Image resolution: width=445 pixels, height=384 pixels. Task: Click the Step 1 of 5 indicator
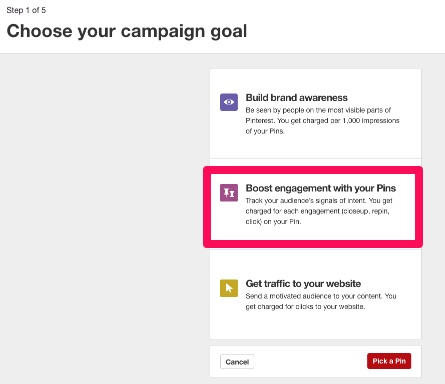click(x=26, y=10)
